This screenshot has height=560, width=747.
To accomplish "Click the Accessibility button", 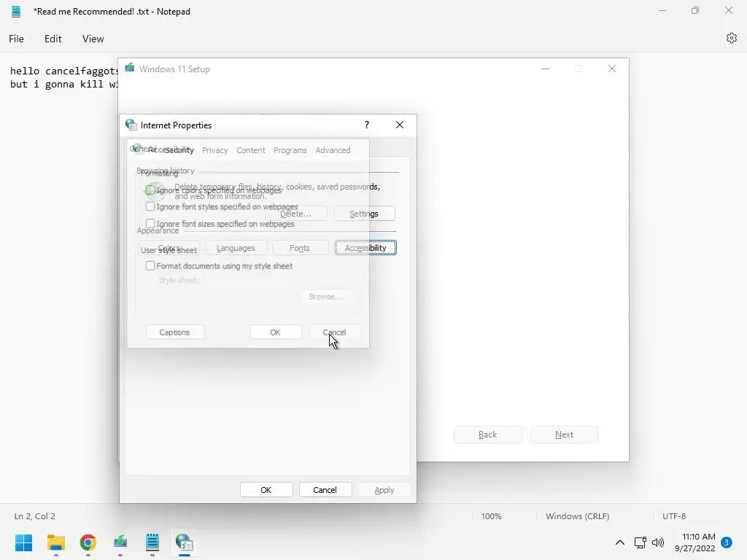I will 365,248.
